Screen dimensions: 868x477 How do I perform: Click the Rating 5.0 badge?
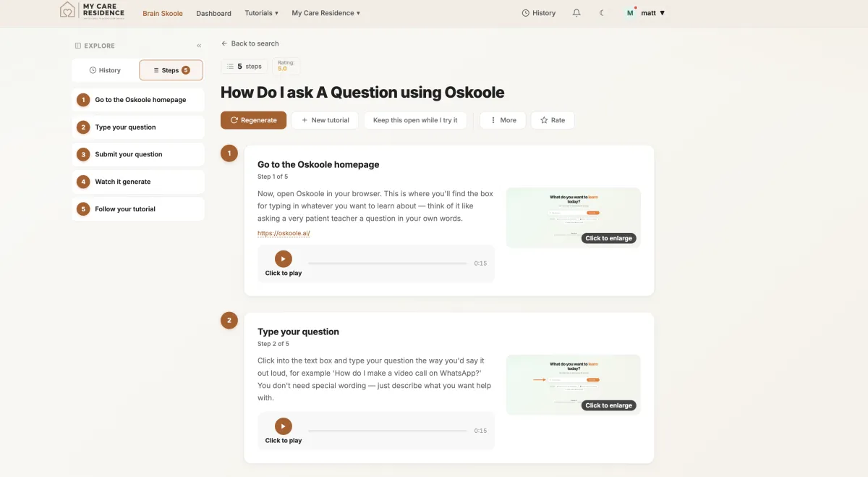(286, 66)
